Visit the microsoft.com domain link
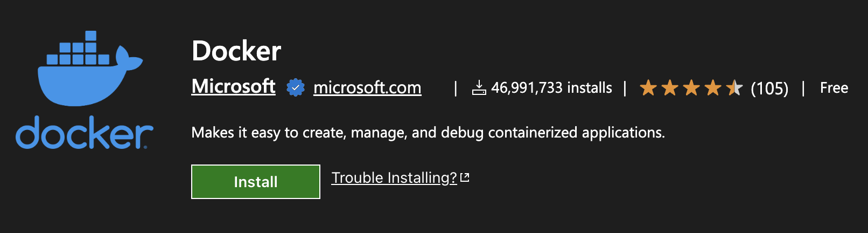The width and height of the screenshot is (868, 233). [x=367, y=87]
